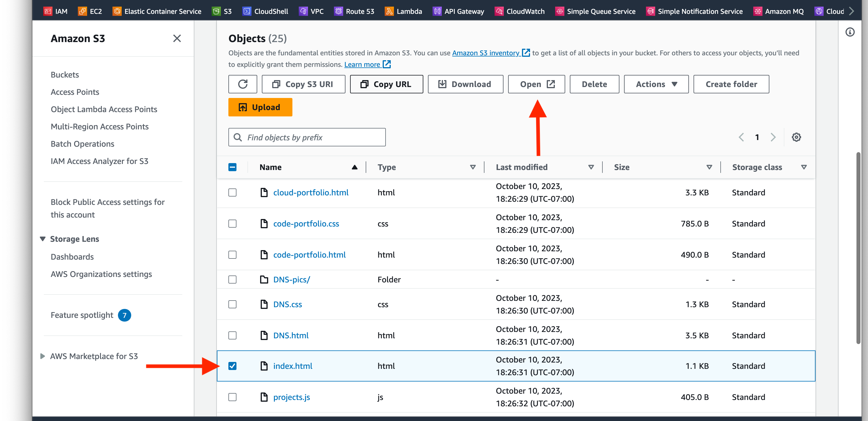Open VPC service shortcut
The image size is (868, 421).
[x=311, y=11]
